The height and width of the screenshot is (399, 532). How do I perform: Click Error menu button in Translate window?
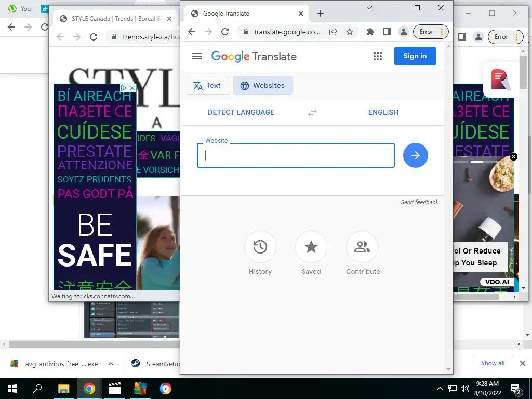431,32
